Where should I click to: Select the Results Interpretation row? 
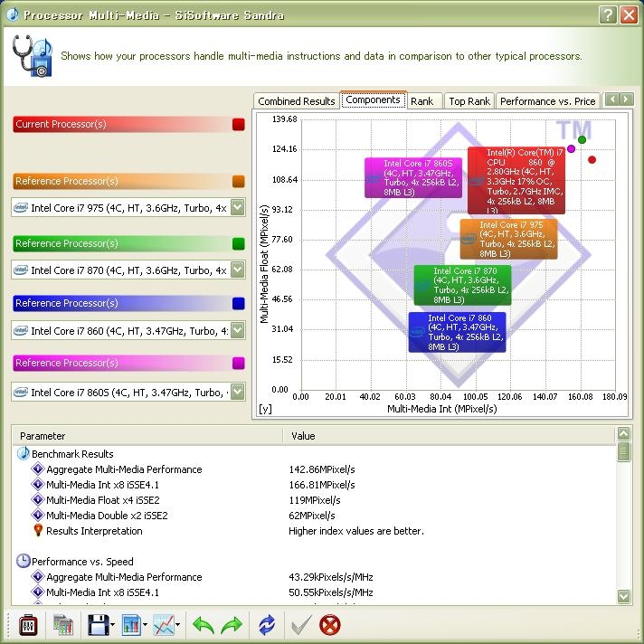point(314,531)
